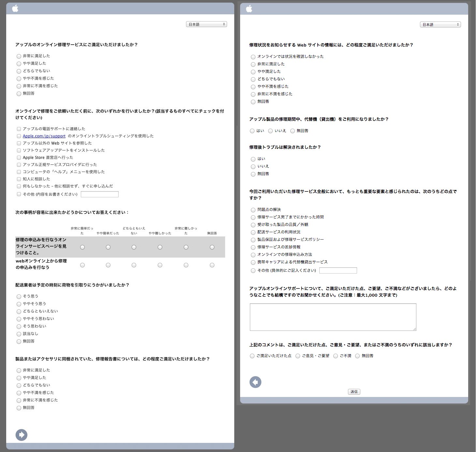Open the 日本語 language dropdown on left page
The height and width of the screenshot is (452, 476).
(x=206, y=24)
